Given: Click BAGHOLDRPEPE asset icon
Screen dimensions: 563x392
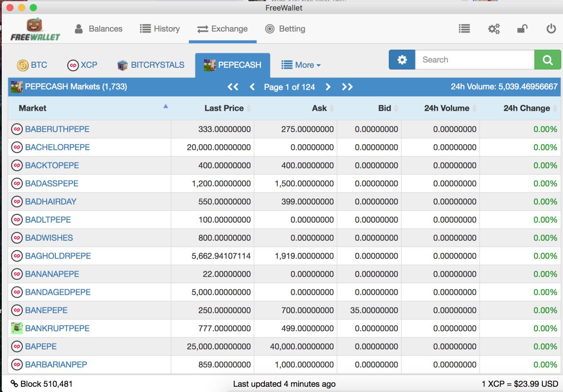Looking at the screenshot, I should pyautogui.click(x=17, y=256).
